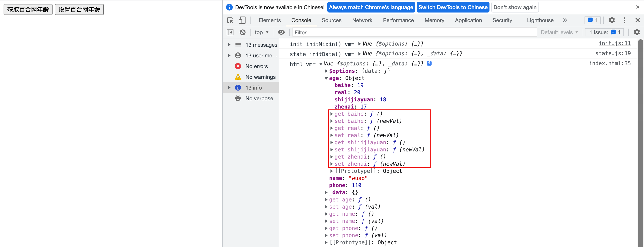Expand the _data property
This screenshot has height=247, width=644.
tap(326, 193)
